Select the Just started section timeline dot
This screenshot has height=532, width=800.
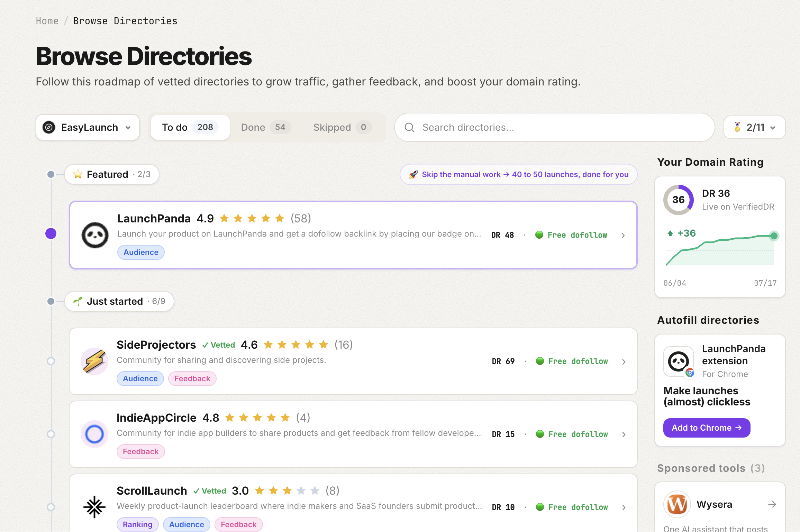[51, 301]
